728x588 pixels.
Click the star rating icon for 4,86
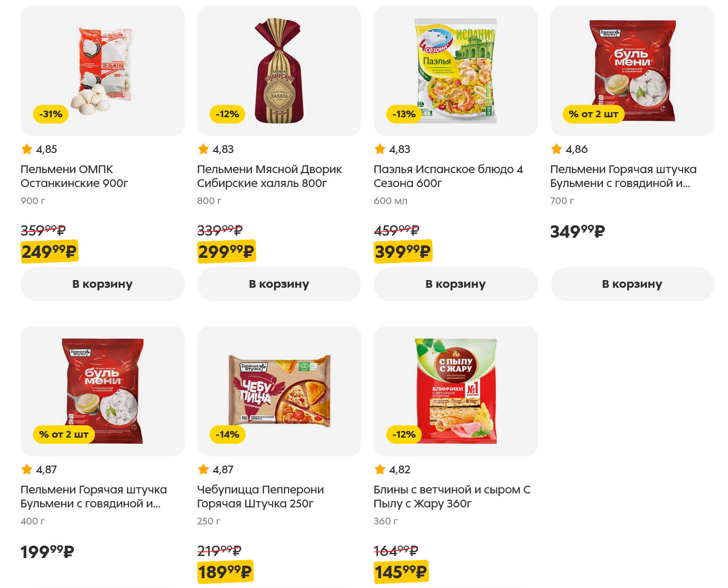pyautogui.click(x=556, y=149)
